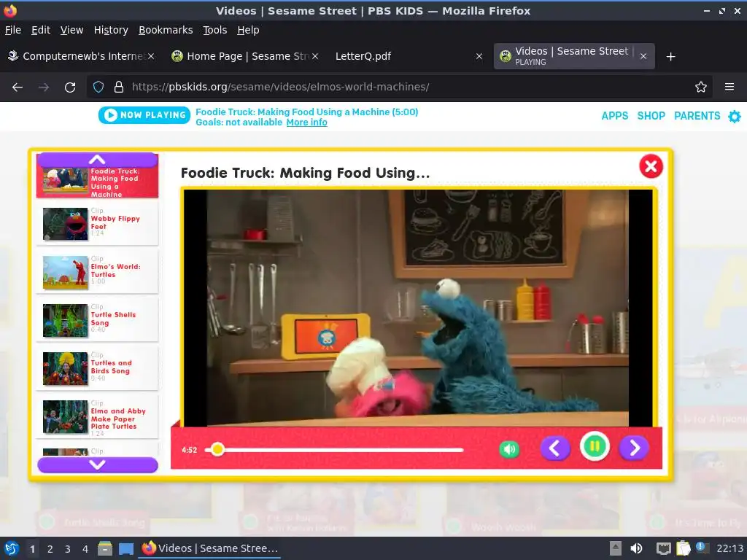This screenshot has width=747, height=560.
Task: Open the Help menu
Action: (248, 30)
